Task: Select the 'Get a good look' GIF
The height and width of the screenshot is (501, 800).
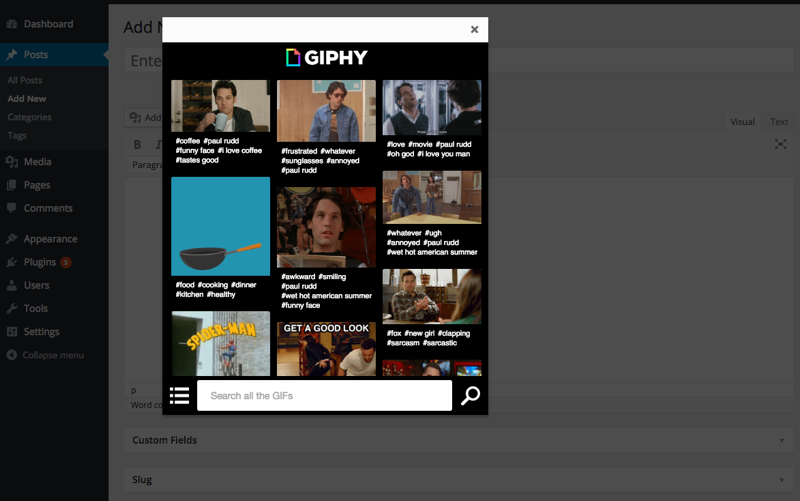Action: click(x=326, y=349)
